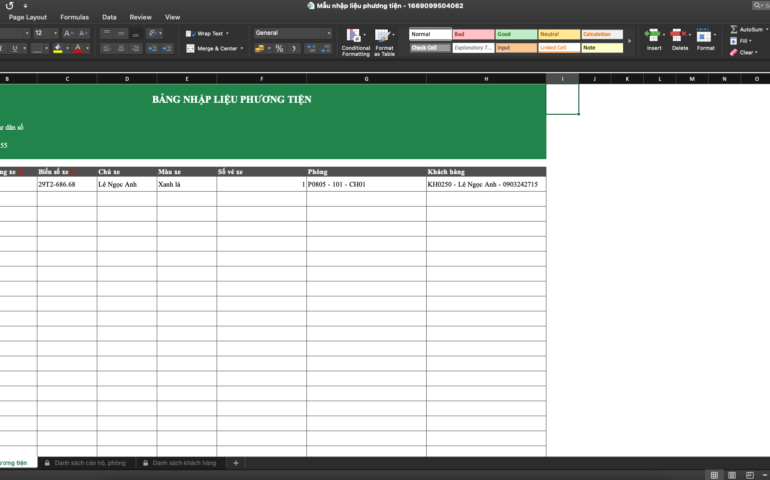Select cell containing 29T2-686.68
This screenshot has height=480, width=770.
tap(67, 184)
